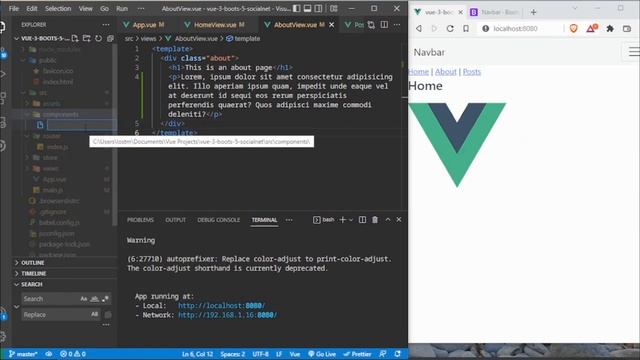Image resolution: width=640 pixels, height=360 pixels.
Task: Close the AboutView.vue tab
Action: tap(331, 25)
